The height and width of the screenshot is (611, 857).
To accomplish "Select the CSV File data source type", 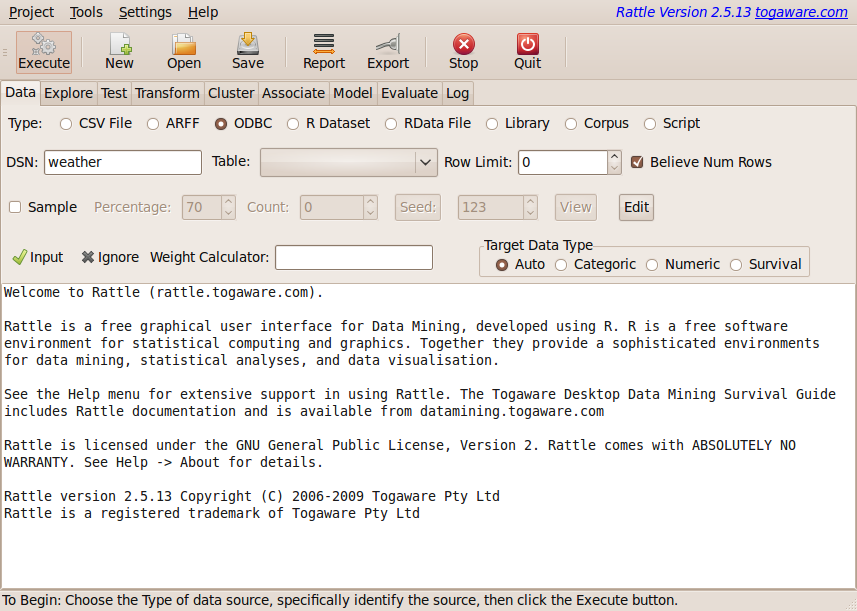I will tap(66, 123).
